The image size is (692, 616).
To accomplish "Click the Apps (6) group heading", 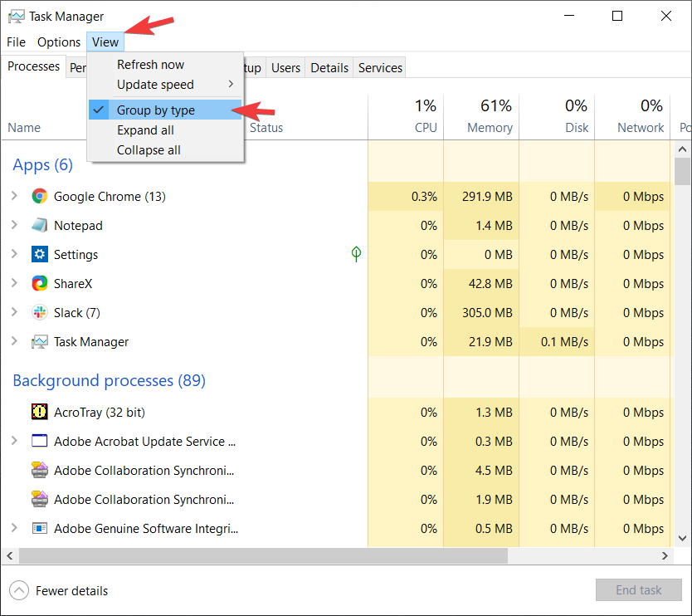I will [43, 164].
